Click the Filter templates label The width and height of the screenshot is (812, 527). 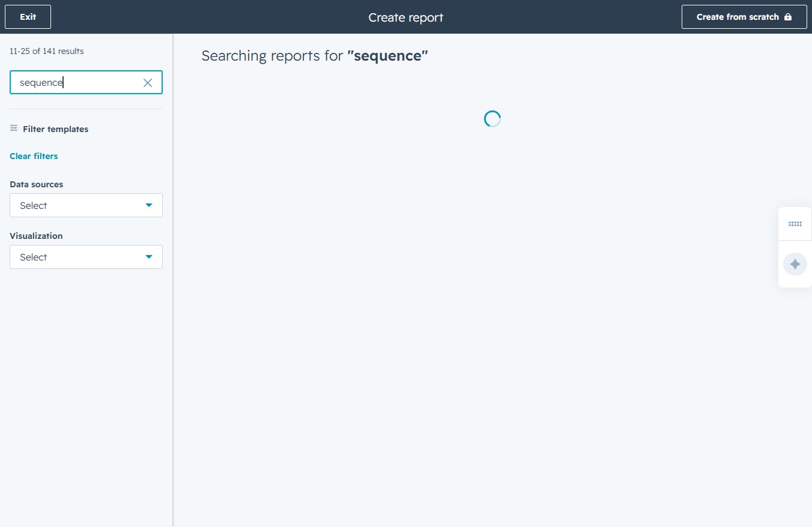pos(55,129)
